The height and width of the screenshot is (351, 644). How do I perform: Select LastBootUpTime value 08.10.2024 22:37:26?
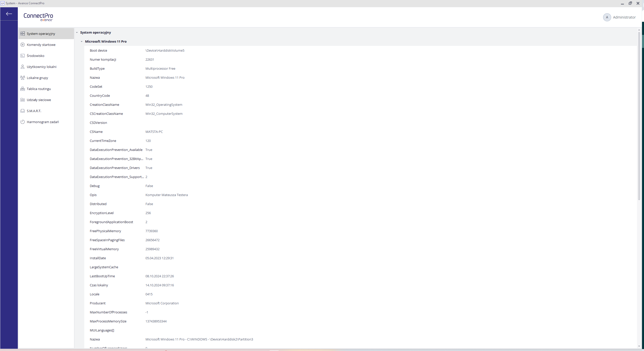159,276
